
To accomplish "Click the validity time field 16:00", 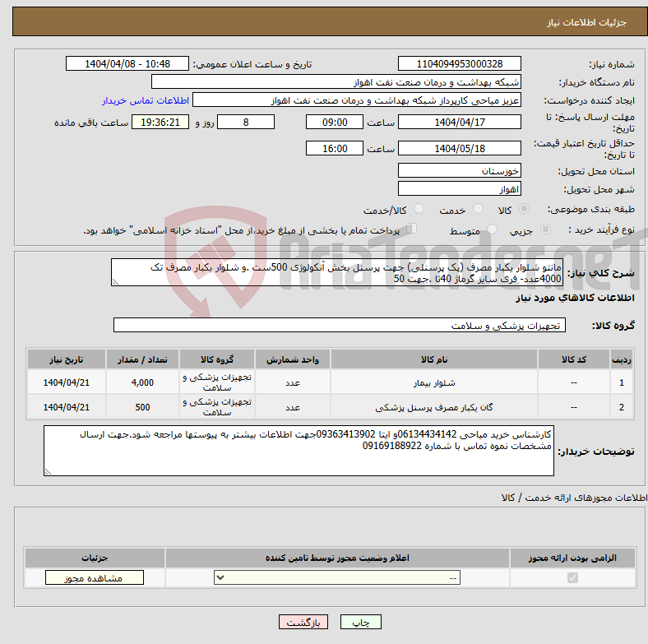I will coord(335,148).
